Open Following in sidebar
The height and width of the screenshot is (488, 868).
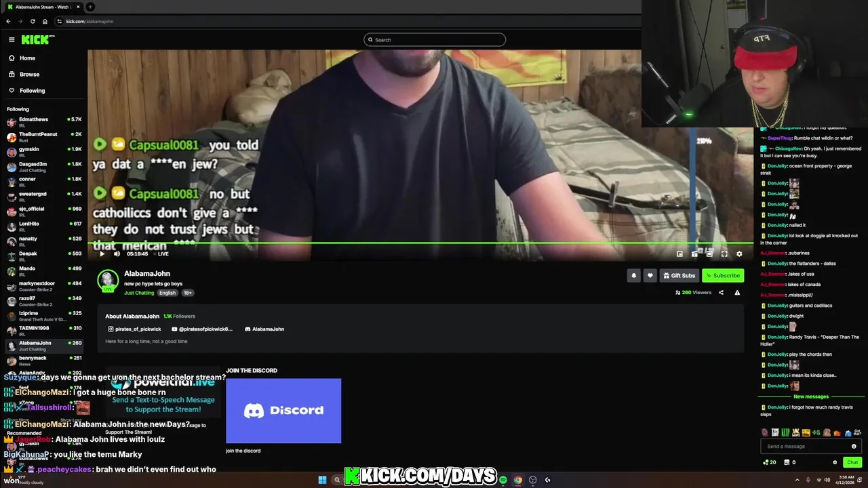pyautogui.click(x=26, y=91)
